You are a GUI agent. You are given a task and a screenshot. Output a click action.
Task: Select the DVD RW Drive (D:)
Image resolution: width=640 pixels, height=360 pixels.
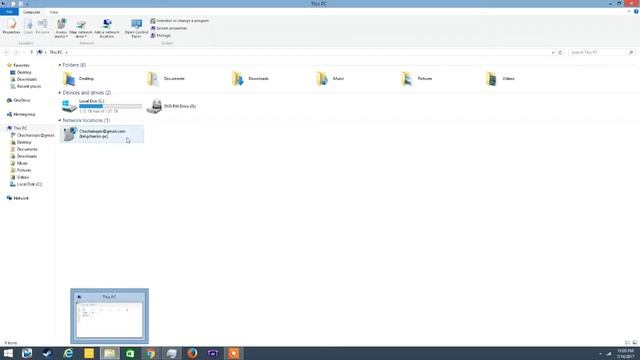tap(171, 106)
